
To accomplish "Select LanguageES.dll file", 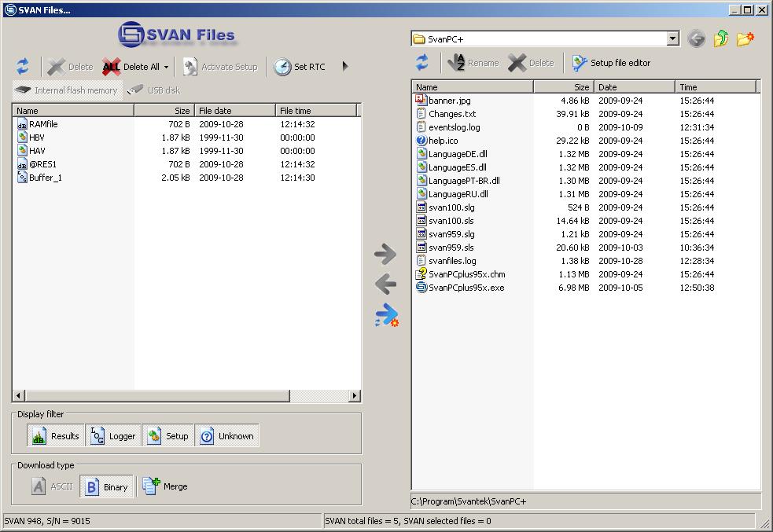I will pos(451,167).
